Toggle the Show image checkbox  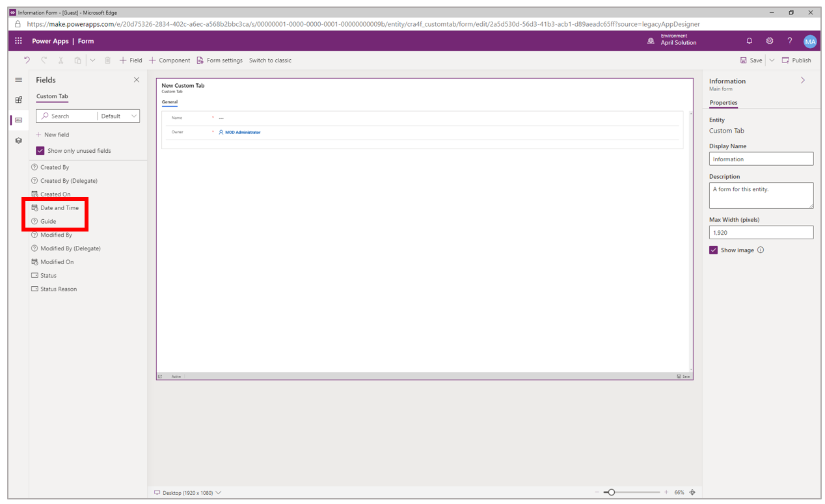point(713,250)
